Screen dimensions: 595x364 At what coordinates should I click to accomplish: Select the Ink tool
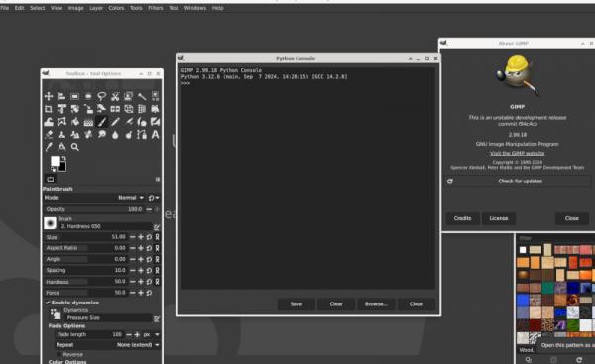142,122
